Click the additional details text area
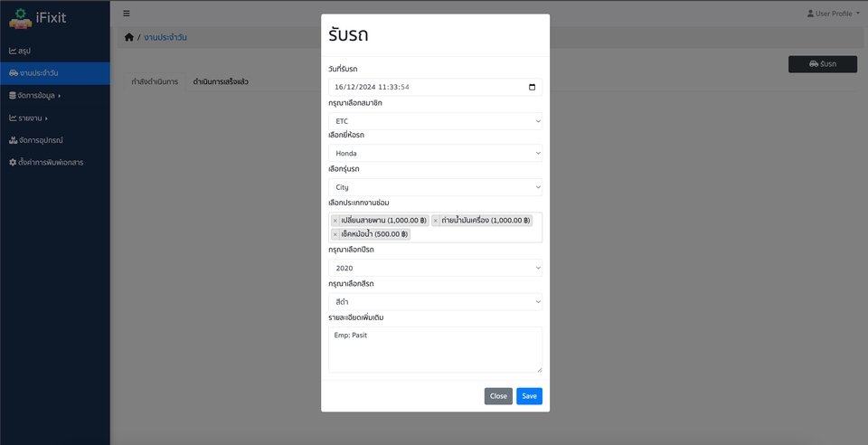Viewport: 868px width, 445px height. [x=435, y=349]
